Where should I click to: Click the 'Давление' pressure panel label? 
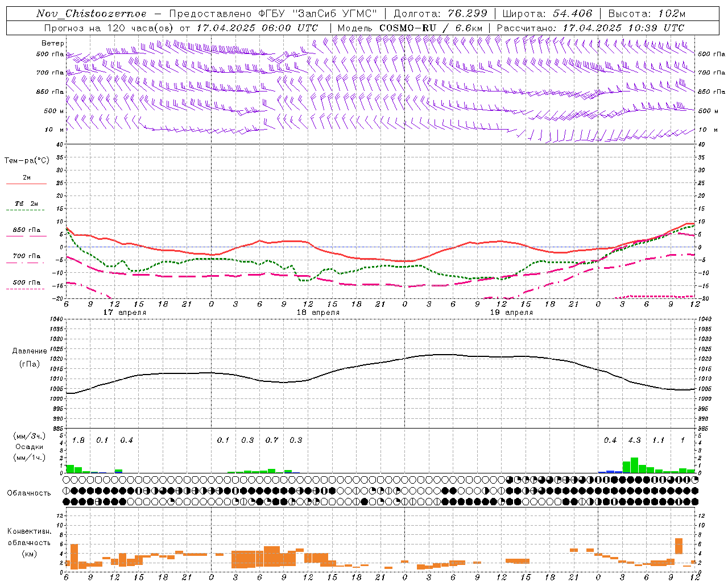coord(30,351)
